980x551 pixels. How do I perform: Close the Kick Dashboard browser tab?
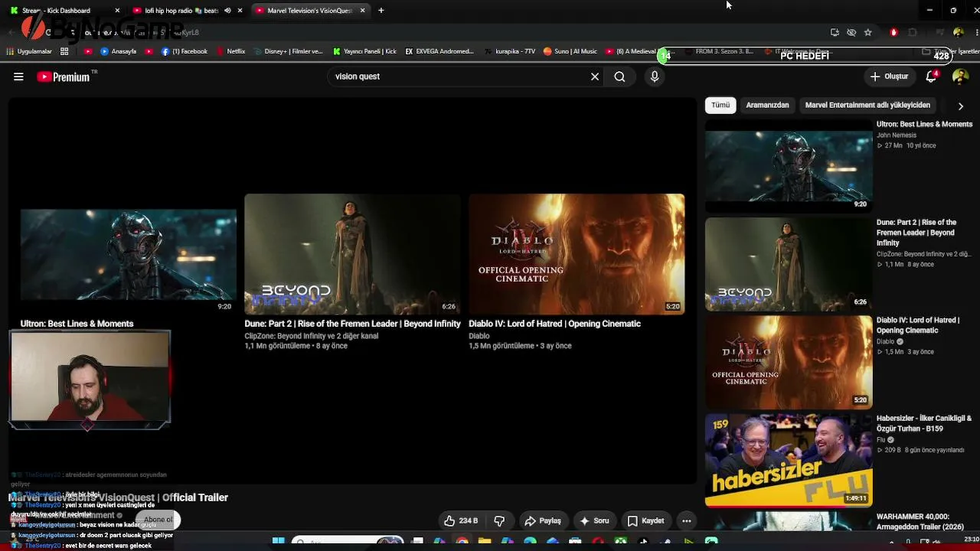coord(117,11)
